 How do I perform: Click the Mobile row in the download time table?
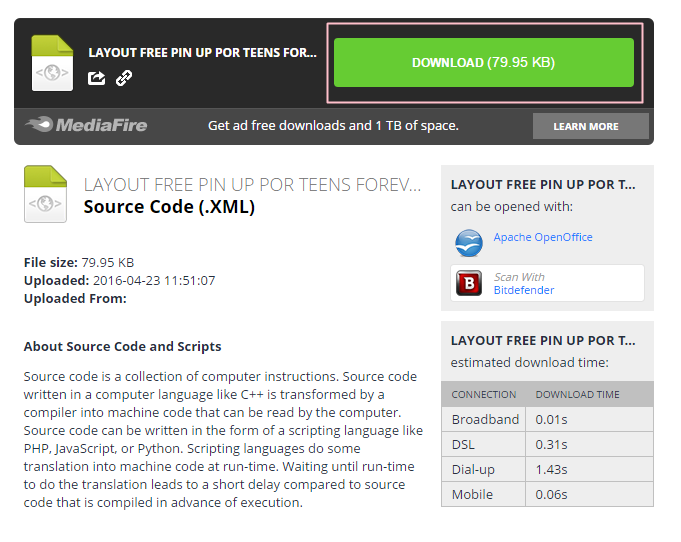547,494
